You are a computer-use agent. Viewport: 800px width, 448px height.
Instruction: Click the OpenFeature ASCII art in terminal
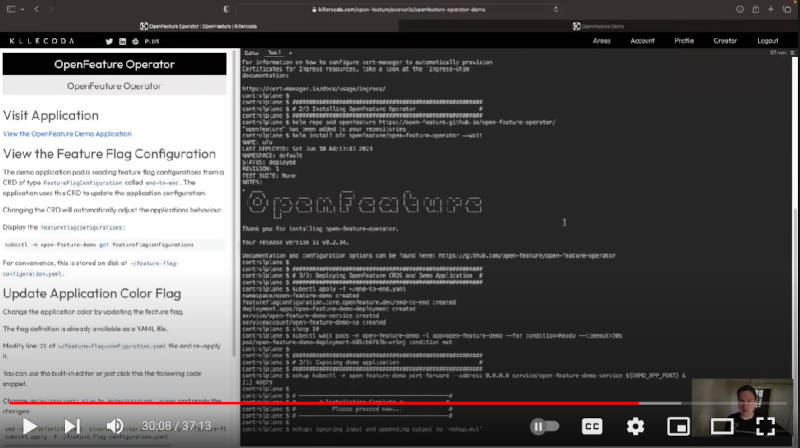(x=365, y=203)
